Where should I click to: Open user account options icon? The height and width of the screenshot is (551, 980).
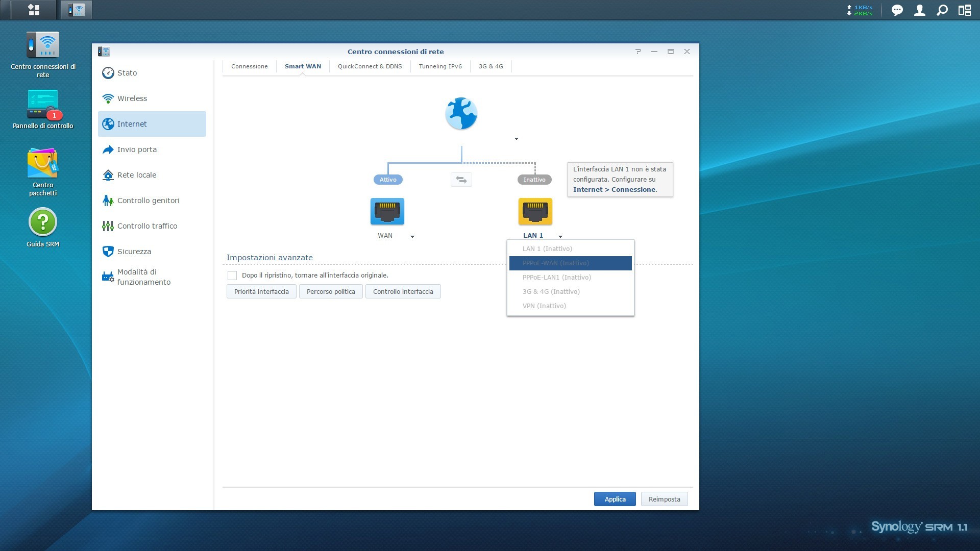tap(919, 10)
